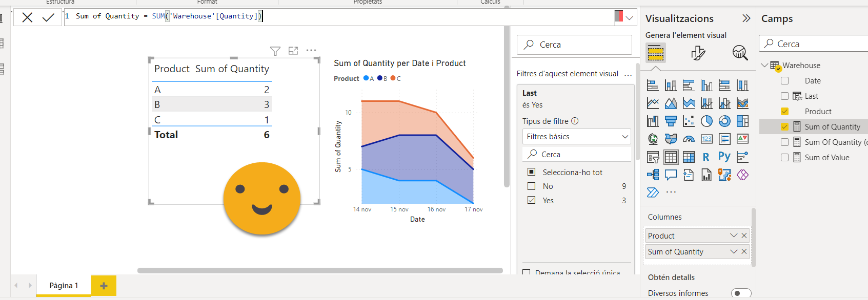Open the Filtres bàsics filter type dropdown
Screen dimensions: 868x300
(x=576, y=137)
